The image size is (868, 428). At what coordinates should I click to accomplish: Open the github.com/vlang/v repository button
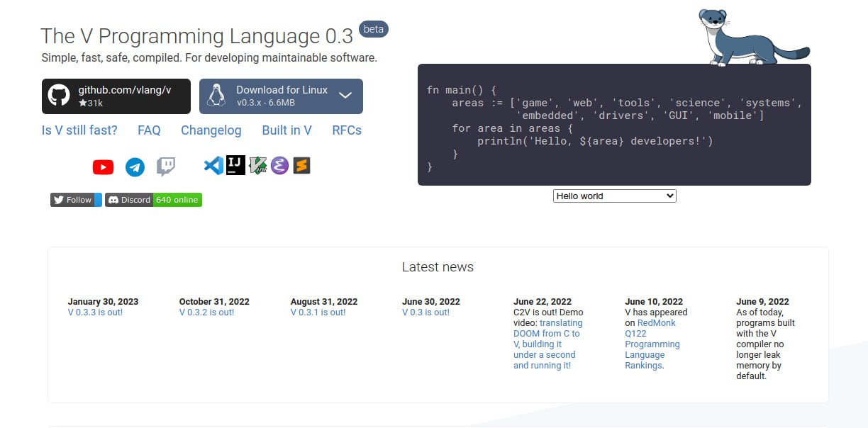coord(116,96)
